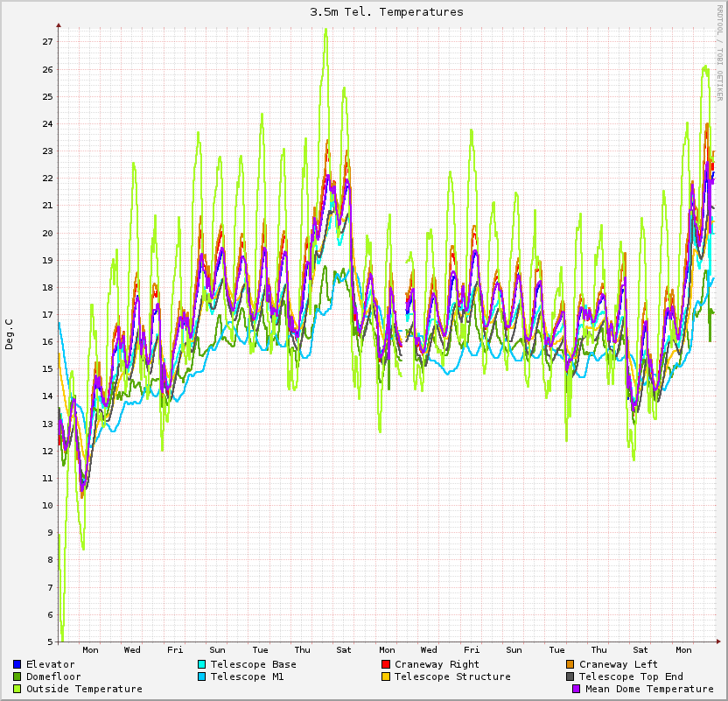Click the green Domefloor legend swatch
The image size is (728, 701).
(17, 676)
